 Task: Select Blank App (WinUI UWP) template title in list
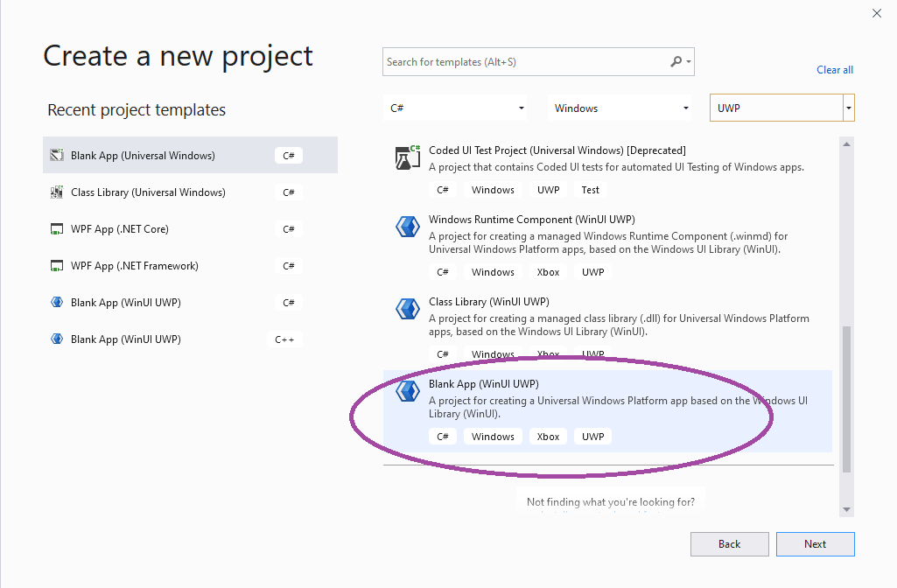[484, 384]
